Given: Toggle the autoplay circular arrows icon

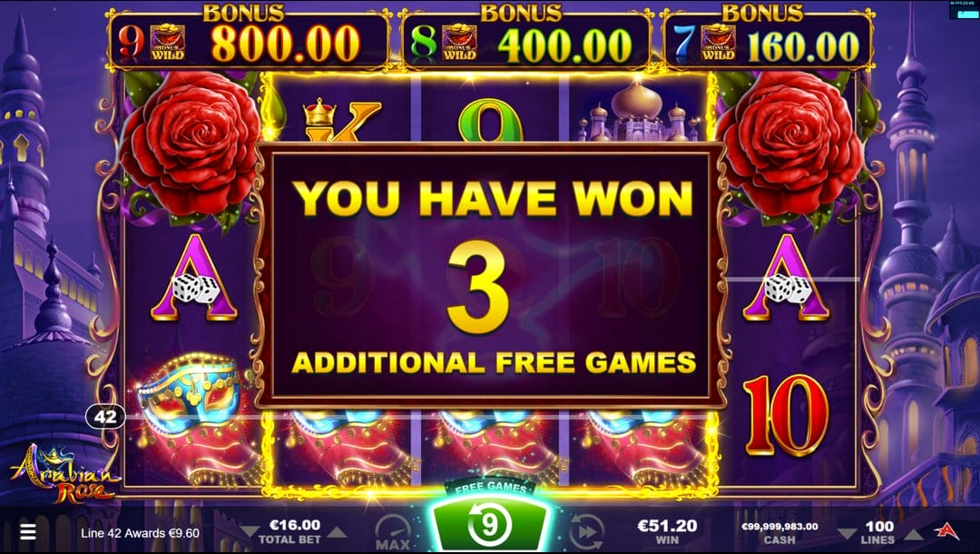Looking at the screenshot, I should pyautogui.click(x=586, y=531).
